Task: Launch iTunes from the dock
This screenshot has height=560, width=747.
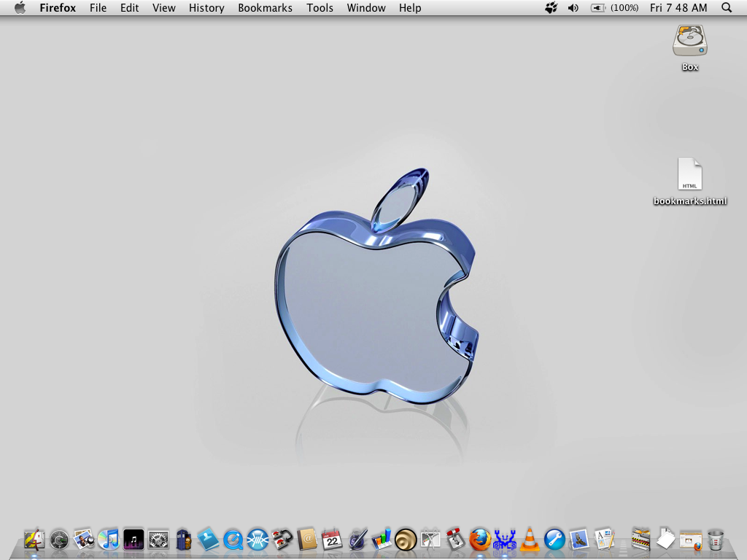Action: point(109,540)
